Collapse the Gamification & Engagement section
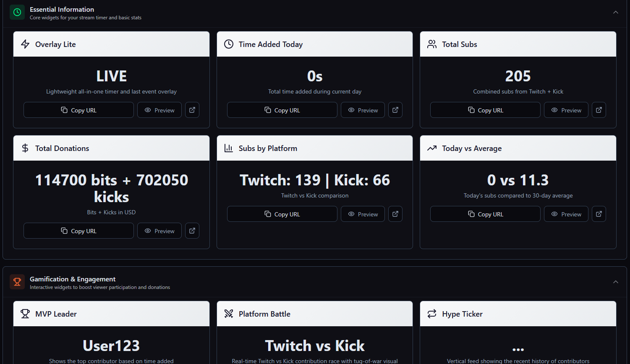Screen dimensions: 630x364 [x=615, y=282]
